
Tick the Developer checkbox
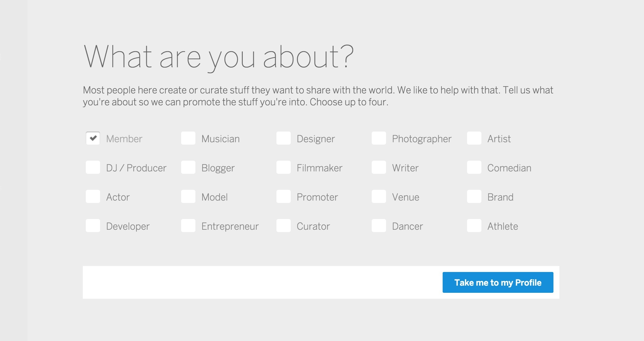pyautogui.click(x=93, y=226)
